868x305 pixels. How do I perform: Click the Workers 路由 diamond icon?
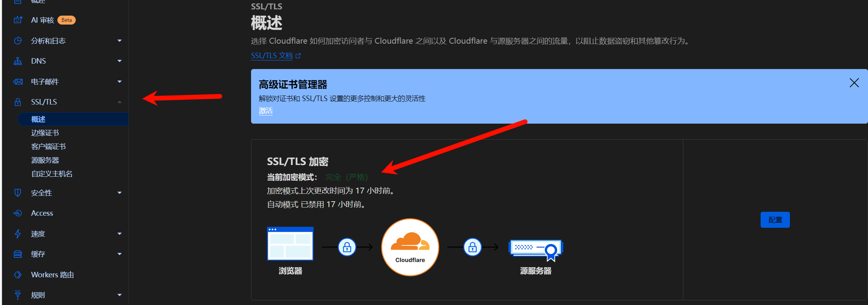point(18,275)
